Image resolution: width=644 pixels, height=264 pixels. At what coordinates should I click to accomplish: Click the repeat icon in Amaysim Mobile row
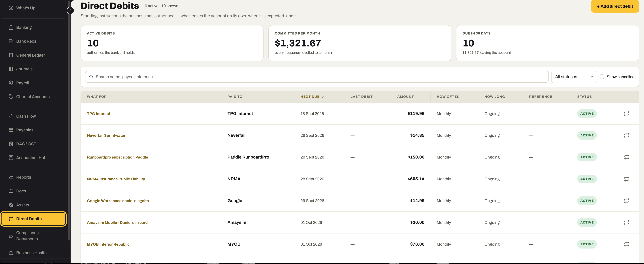point(626,222)
